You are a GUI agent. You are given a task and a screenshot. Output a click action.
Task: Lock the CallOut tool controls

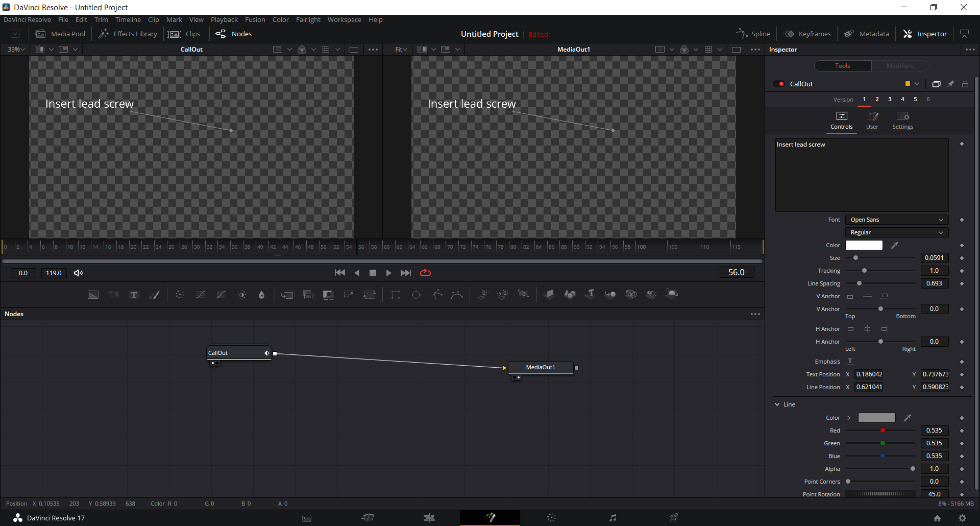tap(965, 84)
